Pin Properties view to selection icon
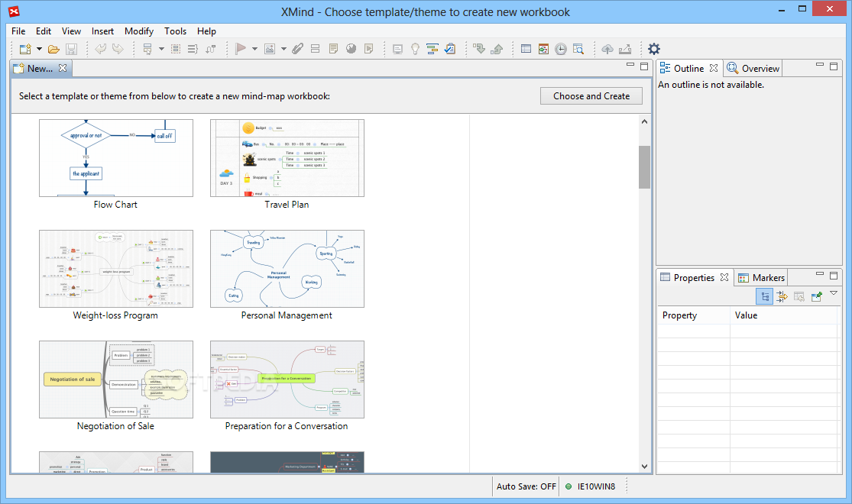 tap(817, 296)
